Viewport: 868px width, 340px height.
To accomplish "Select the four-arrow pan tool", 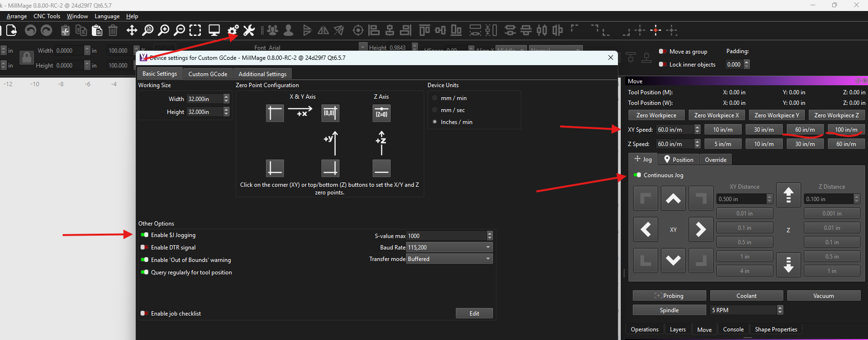I will [132, 31].
